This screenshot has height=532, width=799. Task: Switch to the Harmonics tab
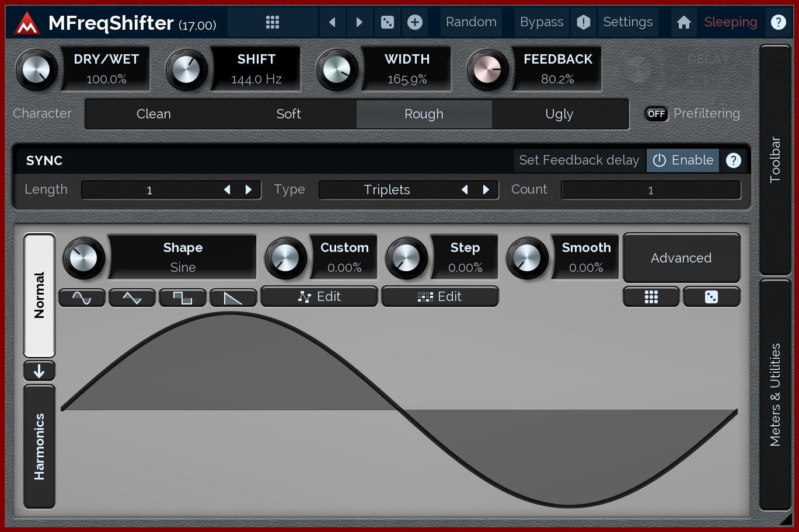coord(39,446)
